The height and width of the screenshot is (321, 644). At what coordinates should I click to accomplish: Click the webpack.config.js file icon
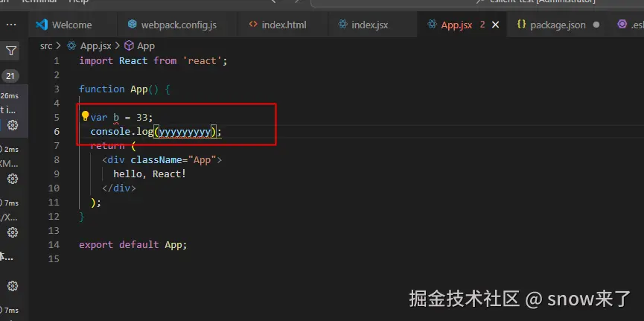click(132, 25)
